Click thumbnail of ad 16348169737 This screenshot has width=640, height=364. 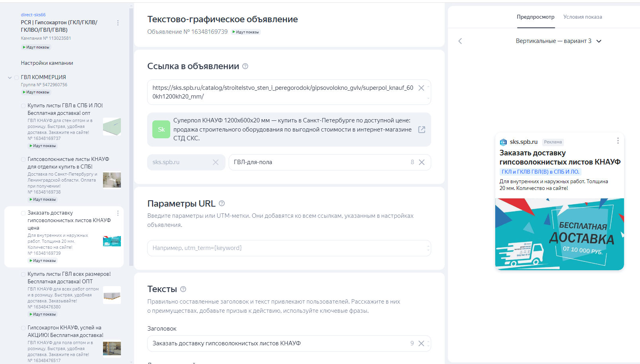click(x=112, y=127)
